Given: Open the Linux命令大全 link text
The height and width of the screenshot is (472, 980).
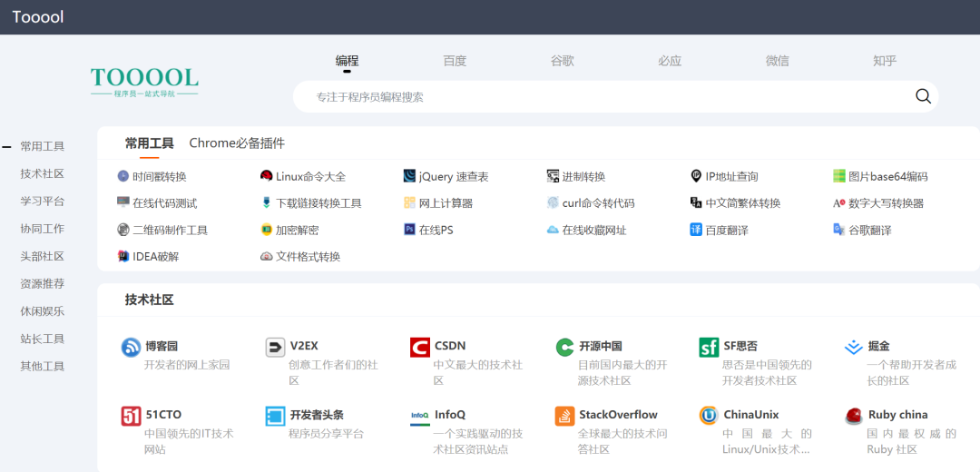Looking at the screenshot, I should (310, 176).
